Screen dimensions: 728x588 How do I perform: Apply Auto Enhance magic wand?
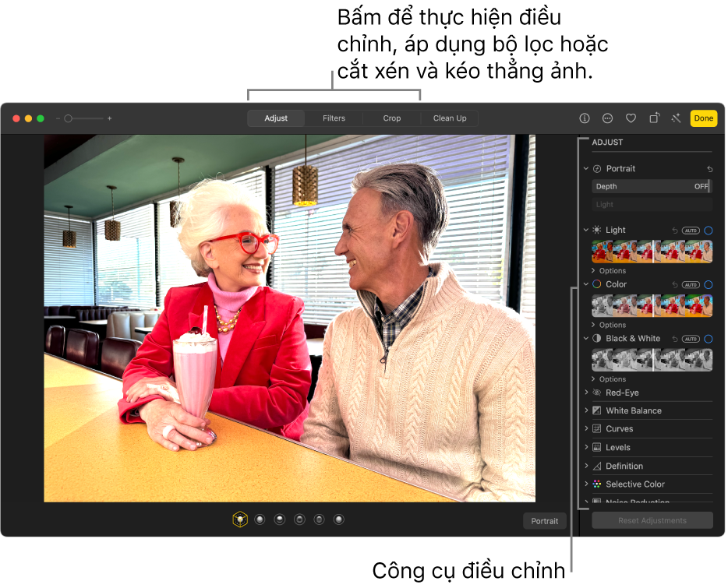click(676, 118)
